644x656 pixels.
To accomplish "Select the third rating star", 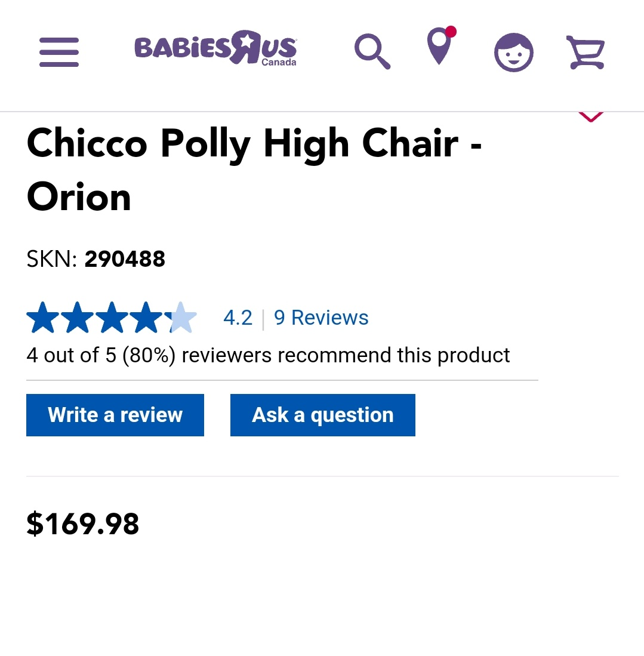I will tap(112, 318).
